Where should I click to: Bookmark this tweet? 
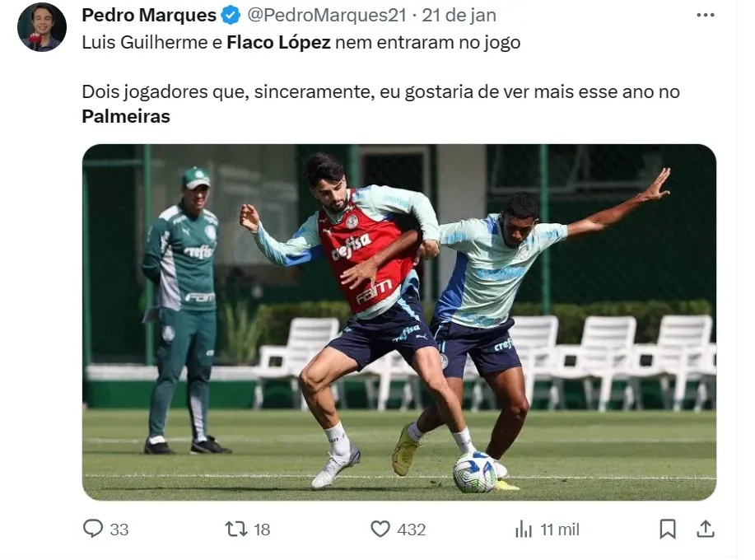(668, 529)
